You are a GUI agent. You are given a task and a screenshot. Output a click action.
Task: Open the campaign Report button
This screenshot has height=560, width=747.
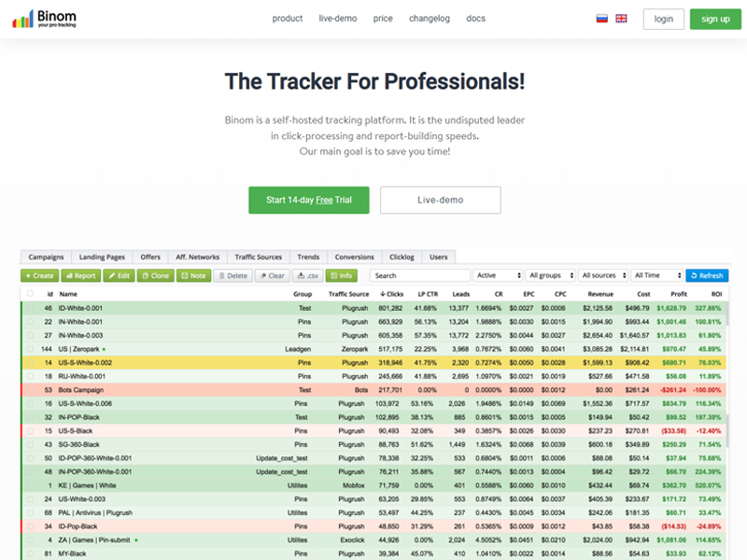tap(81, 275)
